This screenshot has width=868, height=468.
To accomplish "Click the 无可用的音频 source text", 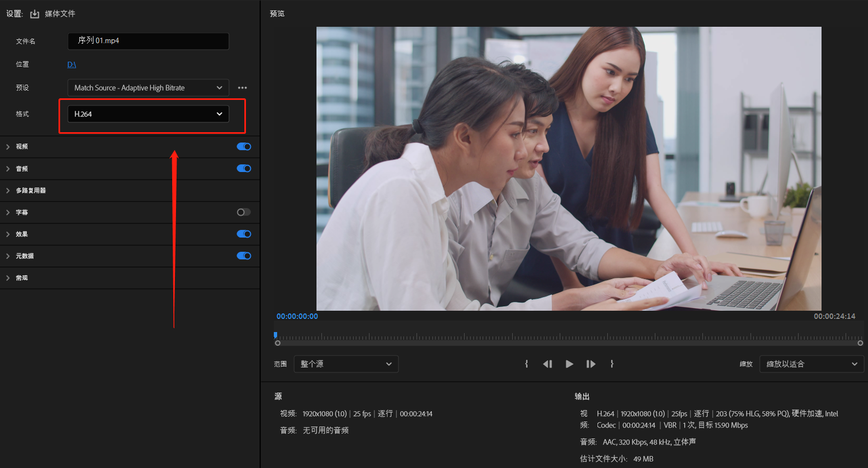I will point(326,430).
